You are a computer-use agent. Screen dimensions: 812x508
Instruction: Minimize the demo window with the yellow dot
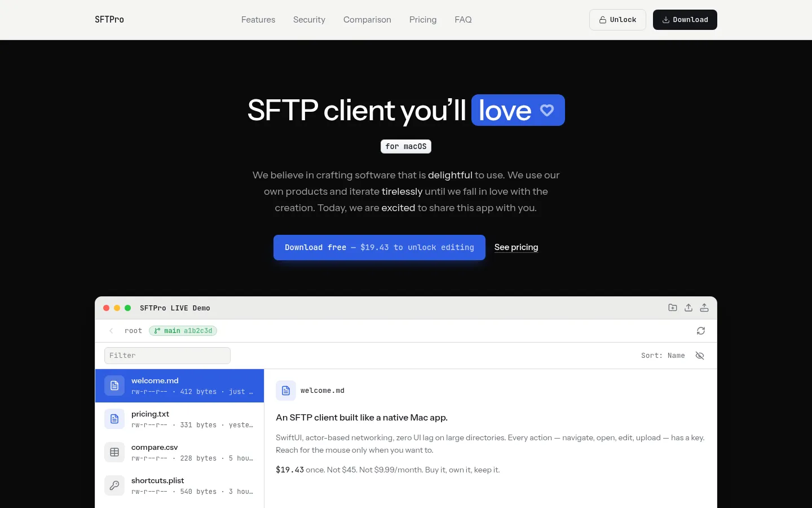pyautogui.click(x=117, y=308)
